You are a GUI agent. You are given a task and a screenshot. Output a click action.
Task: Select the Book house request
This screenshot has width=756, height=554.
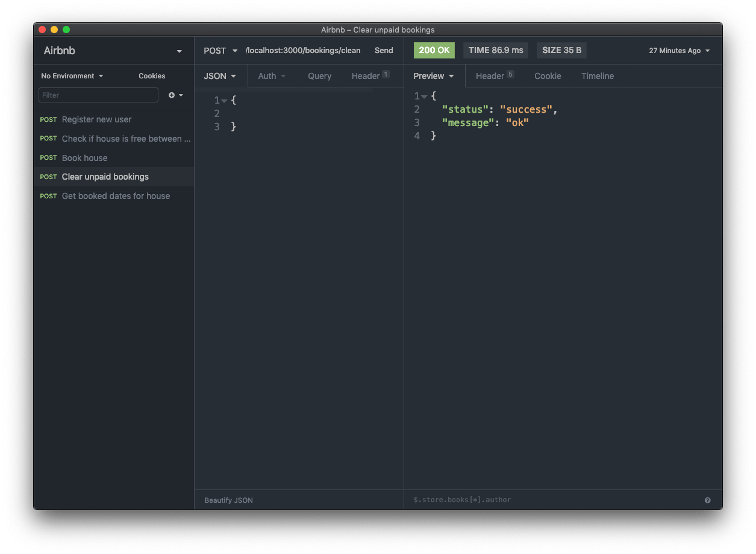(85, 158)
